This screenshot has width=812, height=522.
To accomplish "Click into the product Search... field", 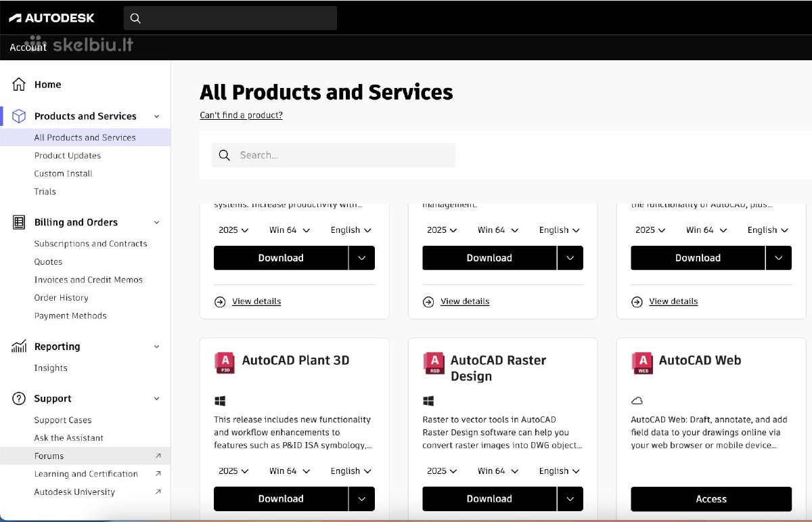I will click(334, 155).
